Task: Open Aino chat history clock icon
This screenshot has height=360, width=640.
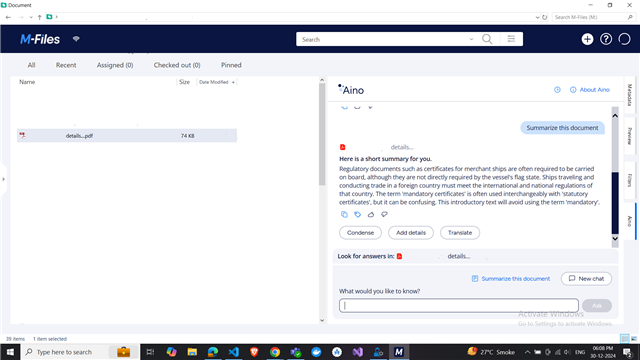Action: 557,90
